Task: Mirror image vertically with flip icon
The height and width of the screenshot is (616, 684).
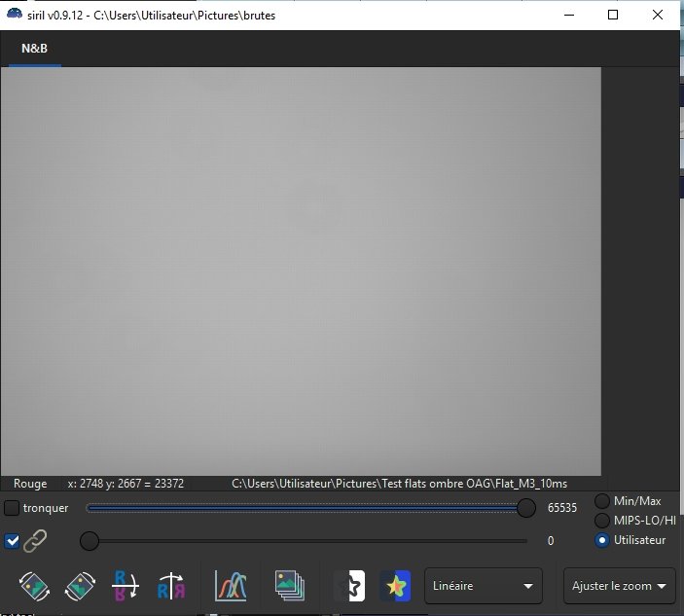Action: click(x=126, y=586)
